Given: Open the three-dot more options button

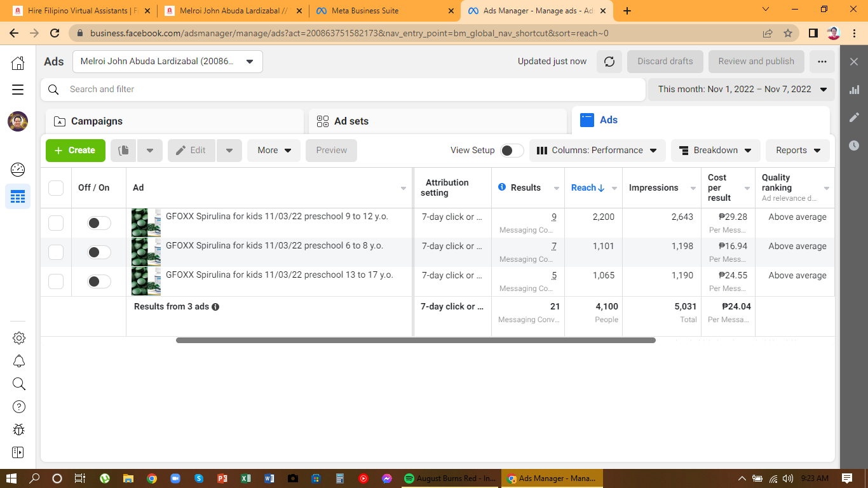Looking at the screenshot, I should 822,62.
